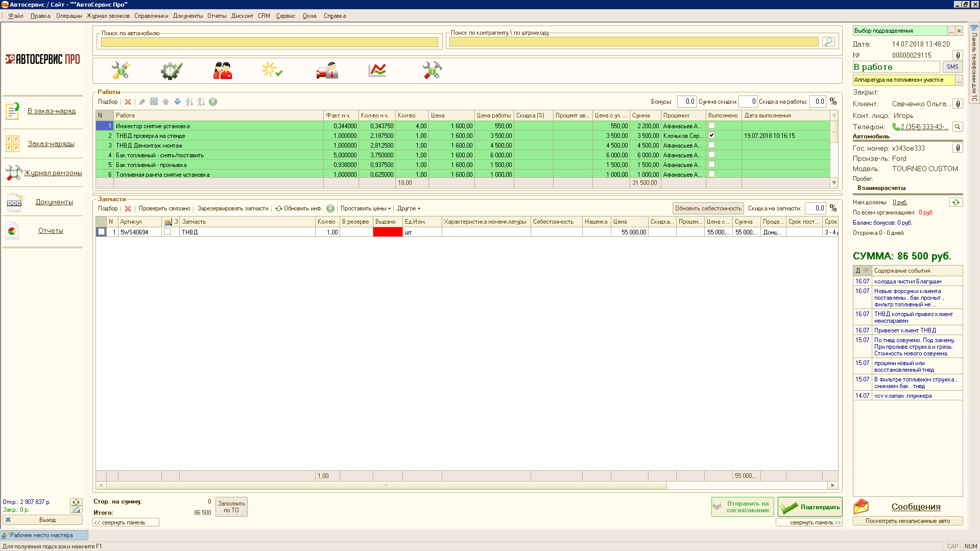The width and height of the screenshot is (980, 551).
Task: Add new work with green plus icon
Action: pos(213,102)
